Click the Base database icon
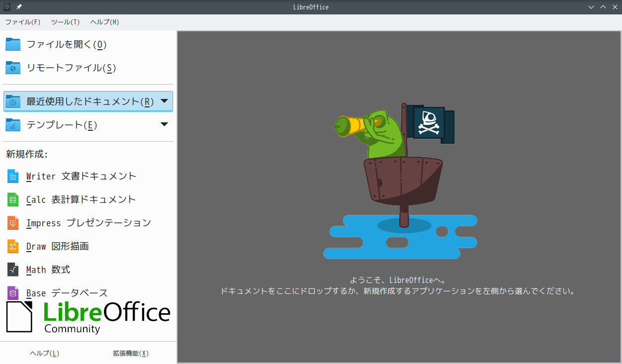This screenshot has height=364, width=622. (x=13, y=292)
